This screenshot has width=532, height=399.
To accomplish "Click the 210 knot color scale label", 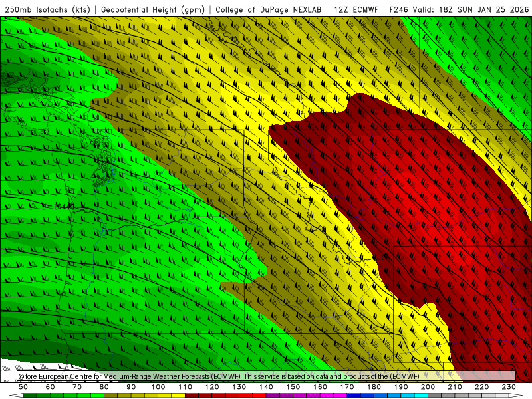I will point(455,387).
